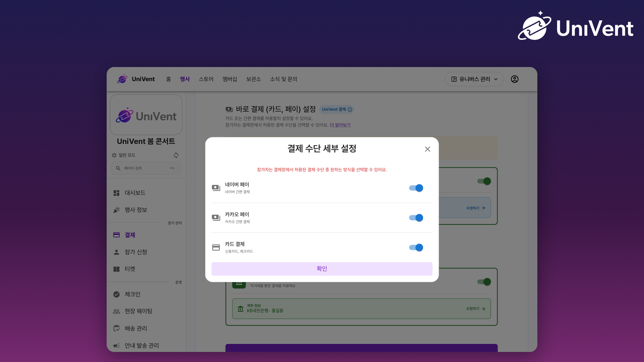Open the 멤버십 menu
Image resolution: width=644 pixels, height=362 pixels.
click(230, 79)
